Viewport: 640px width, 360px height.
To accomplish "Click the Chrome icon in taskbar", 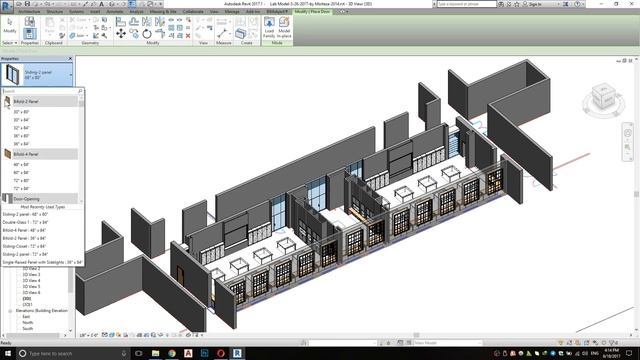I will pyautogui.click(x=172, y=353).
